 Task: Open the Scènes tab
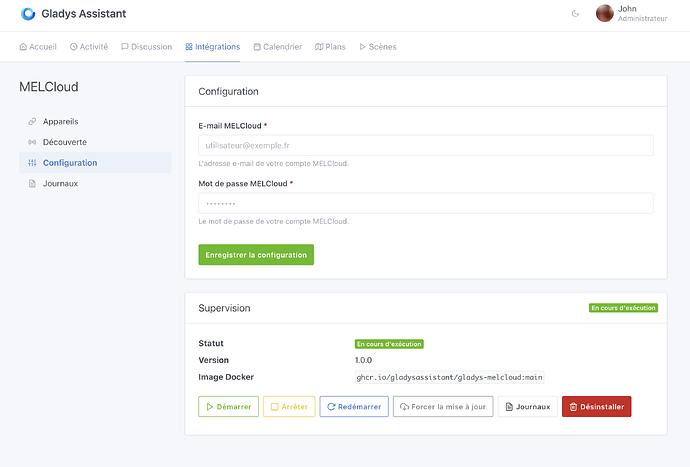(378, 47)
